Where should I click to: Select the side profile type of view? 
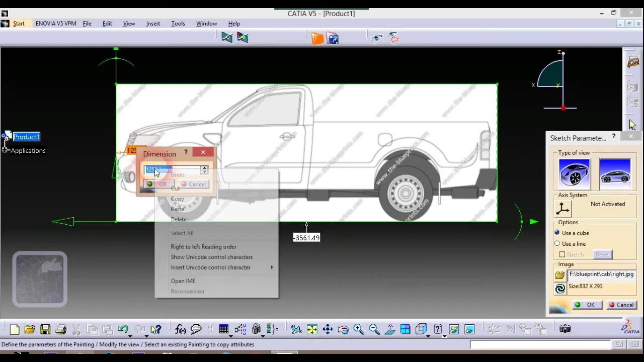coord(615,173)
